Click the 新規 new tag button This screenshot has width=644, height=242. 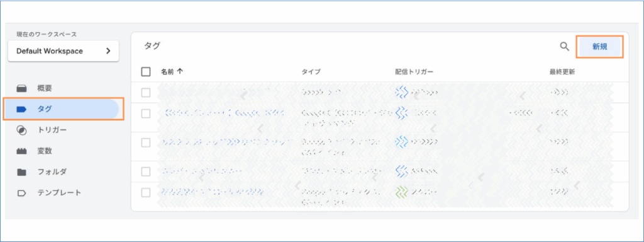pyautogui.click(x=599, y=47)
